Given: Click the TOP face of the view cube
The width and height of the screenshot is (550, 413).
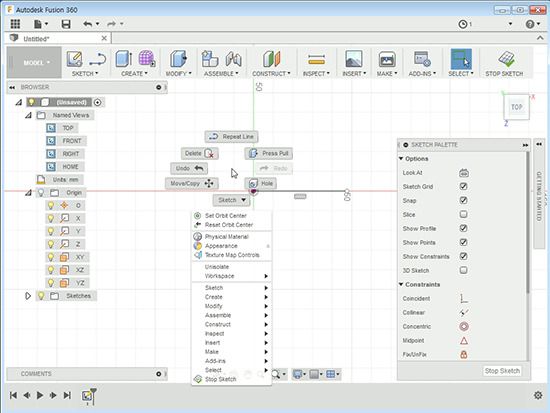Looking at the screenshot, I should coord(516,107).
